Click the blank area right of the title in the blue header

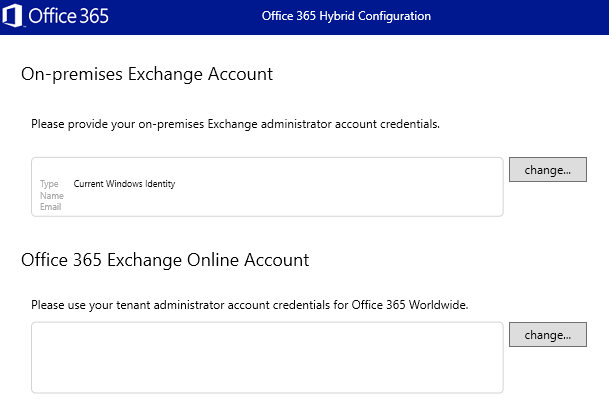(520, 17)
